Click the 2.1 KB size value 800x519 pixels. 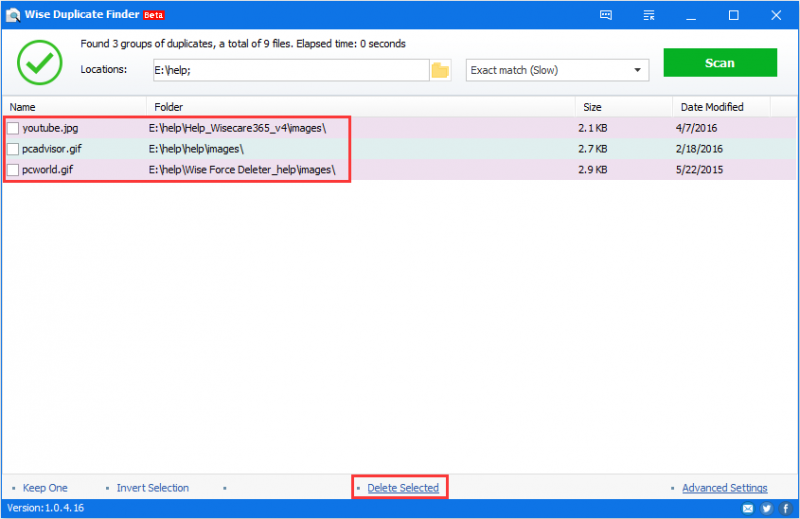pyautogui.click(x=592, y=128)
